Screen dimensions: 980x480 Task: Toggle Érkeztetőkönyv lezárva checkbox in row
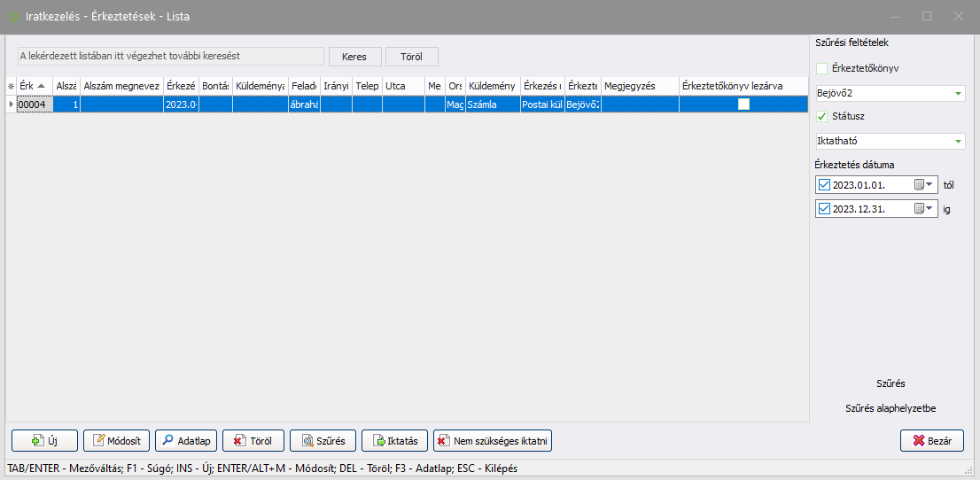click(743, 105)
